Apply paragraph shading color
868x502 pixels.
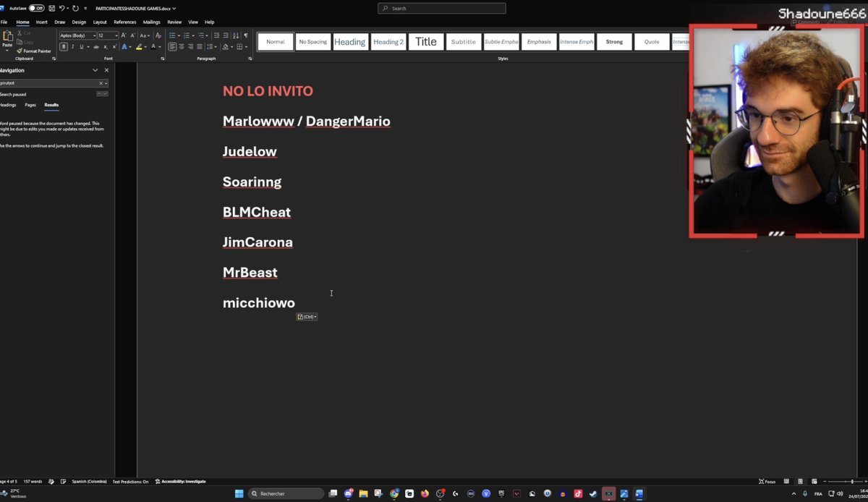pyautogui.click(x=225, y=46)
